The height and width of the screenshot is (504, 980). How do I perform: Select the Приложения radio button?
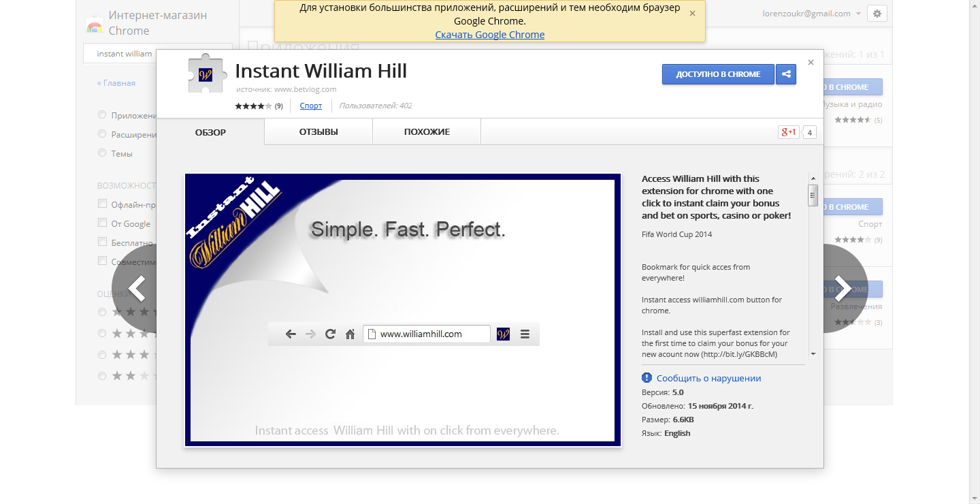102,115
